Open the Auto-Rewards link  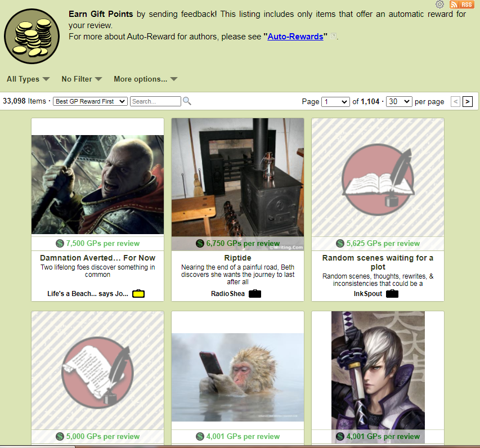[295, 37]
